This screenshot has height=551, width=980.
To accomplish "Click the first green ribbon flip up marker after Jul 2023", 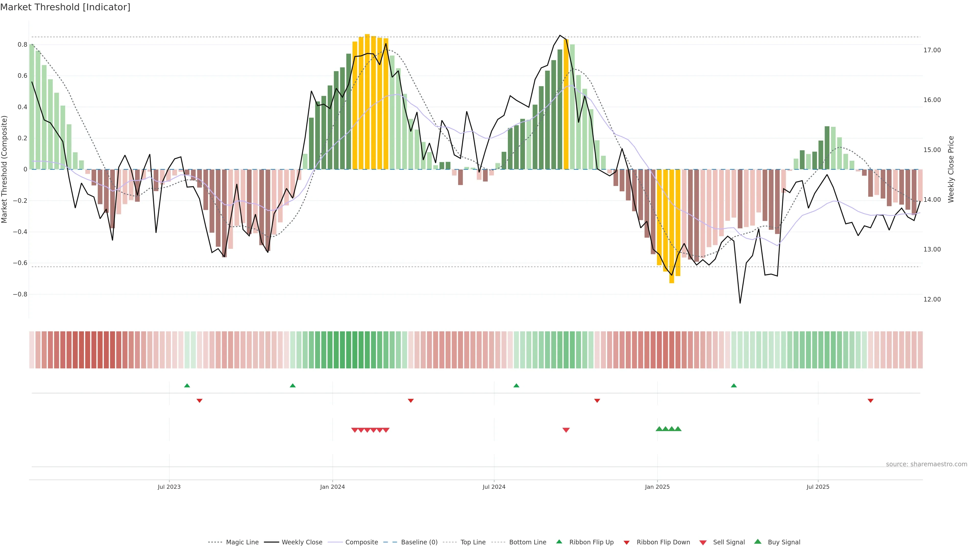I will (187, 386).
